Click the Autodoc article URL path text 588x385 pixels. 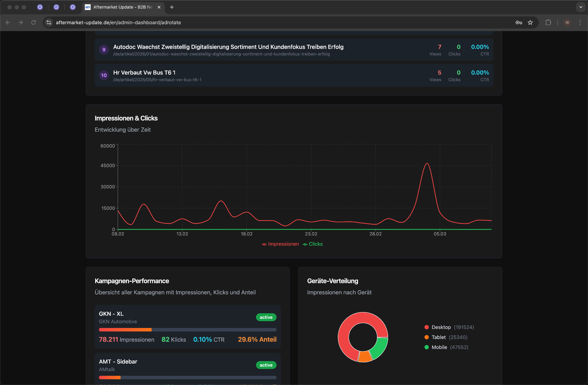(x=221, y=54)
